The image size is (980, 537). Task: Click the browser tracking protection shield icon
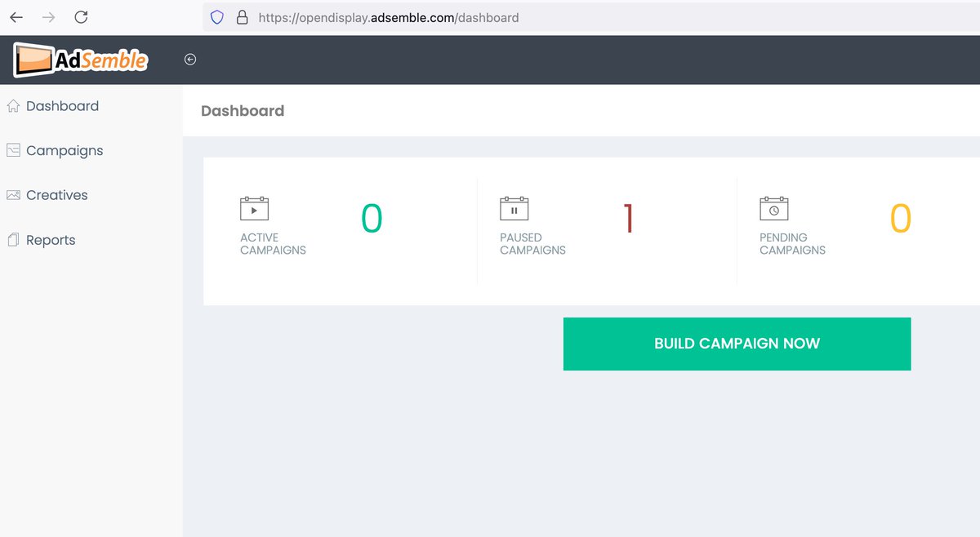click(215, 17)
